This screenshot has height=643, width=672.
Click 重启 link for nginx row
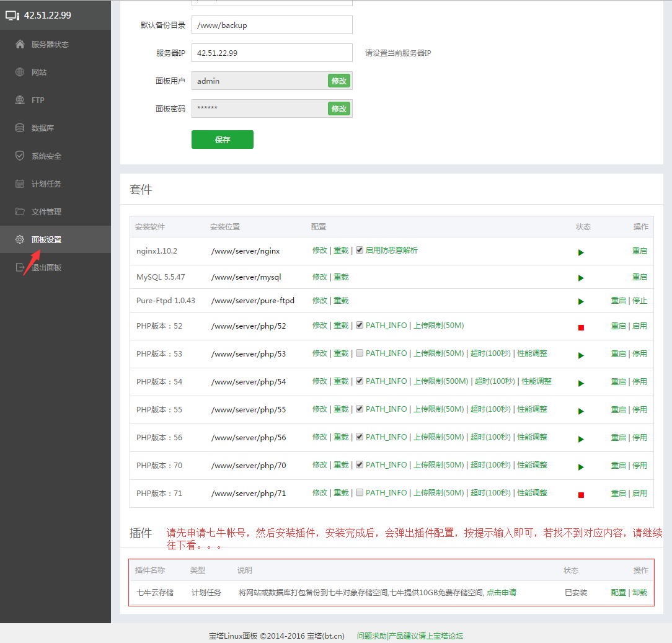click(639, 251)
